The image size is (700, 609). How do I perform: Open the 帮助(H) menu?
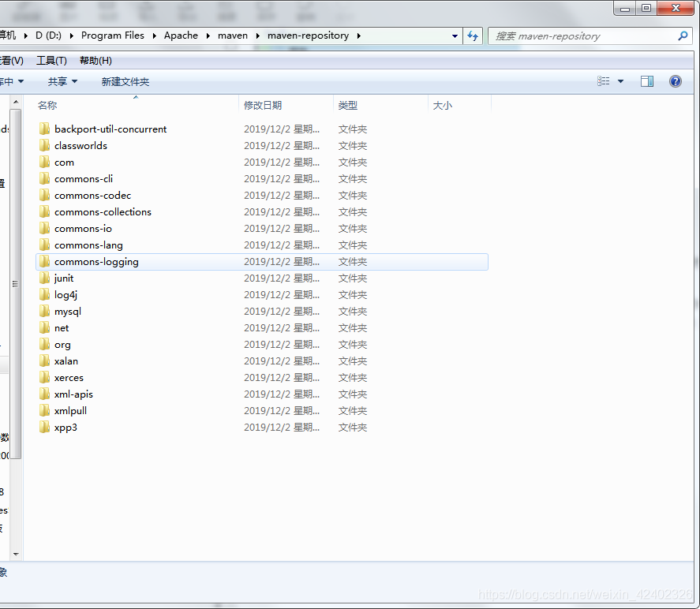(95, 61)
